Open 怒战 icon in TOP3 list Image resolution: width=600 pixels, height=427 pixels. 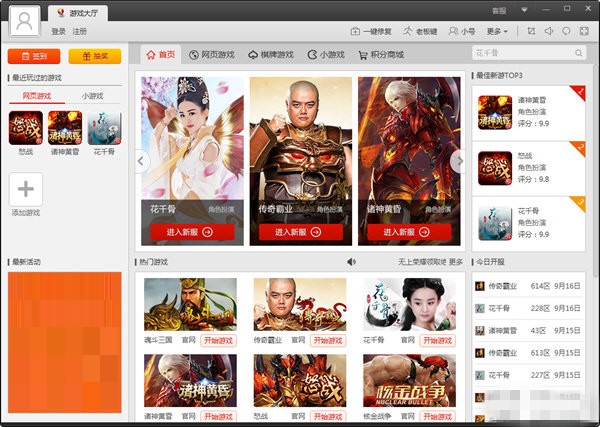coord(495,168)
